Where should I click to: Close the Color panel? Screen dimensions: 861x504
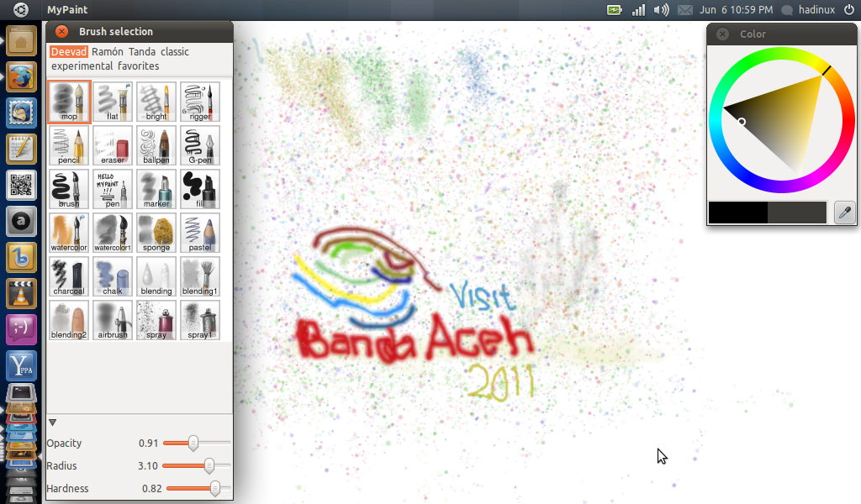pyautogui.click(x=722, y=34)
